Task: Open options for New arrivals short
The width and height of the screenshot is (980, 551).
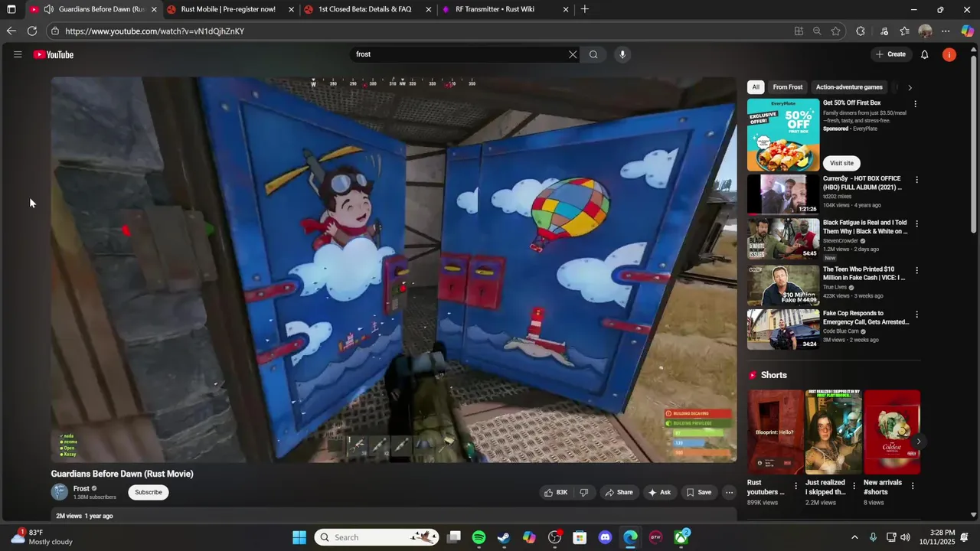Action: click(x=913, y=486)
